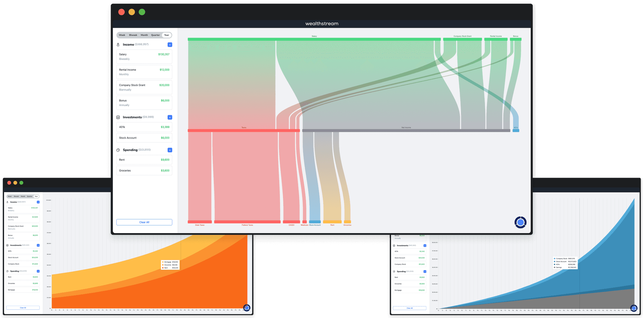Add spending item with plus button, front window

click(170, 150)
